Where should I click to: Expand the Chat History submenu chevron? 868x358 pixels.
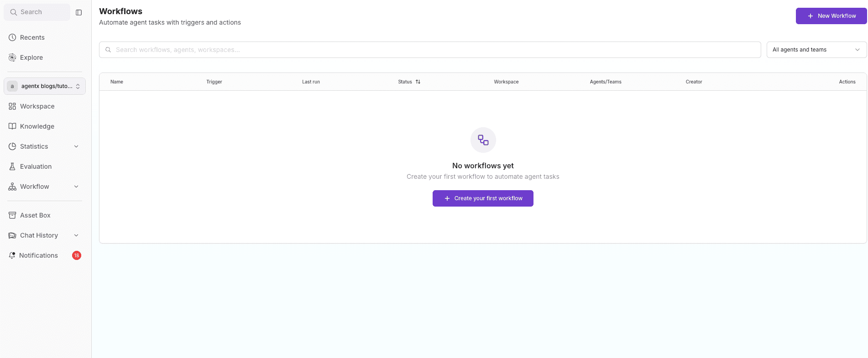tap(76, 235)
